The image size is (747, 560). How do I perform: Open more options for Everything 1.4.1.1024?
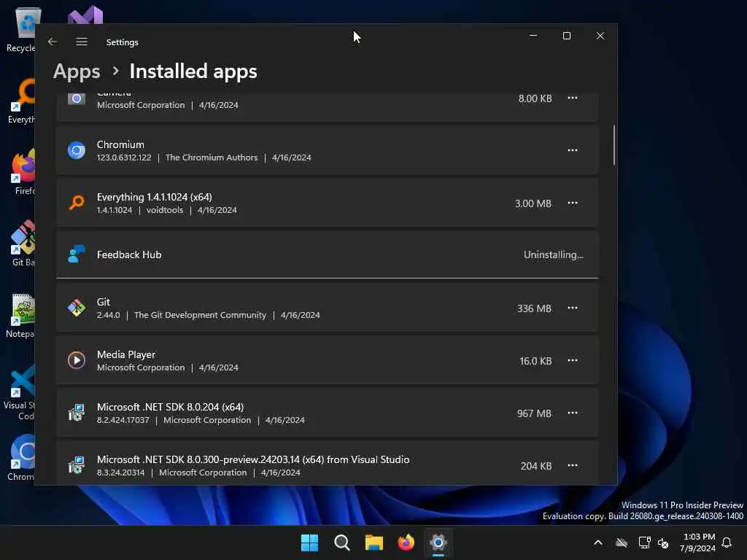click(x=572, y=203)
